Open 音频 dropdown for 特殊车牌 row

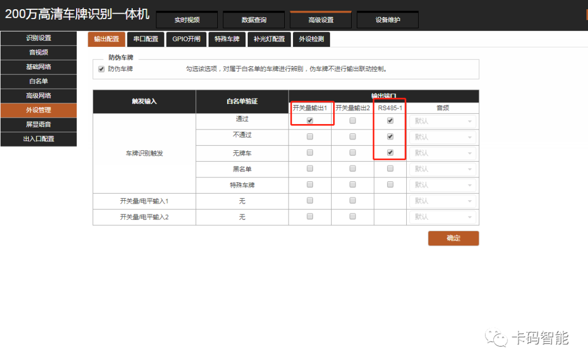pyautogui.click(x=443, y=185)
